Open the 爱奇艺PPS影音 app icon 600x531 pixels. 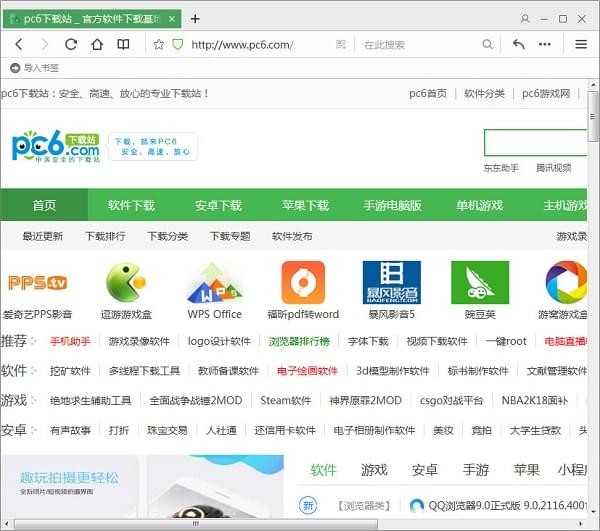coord(38,283)
